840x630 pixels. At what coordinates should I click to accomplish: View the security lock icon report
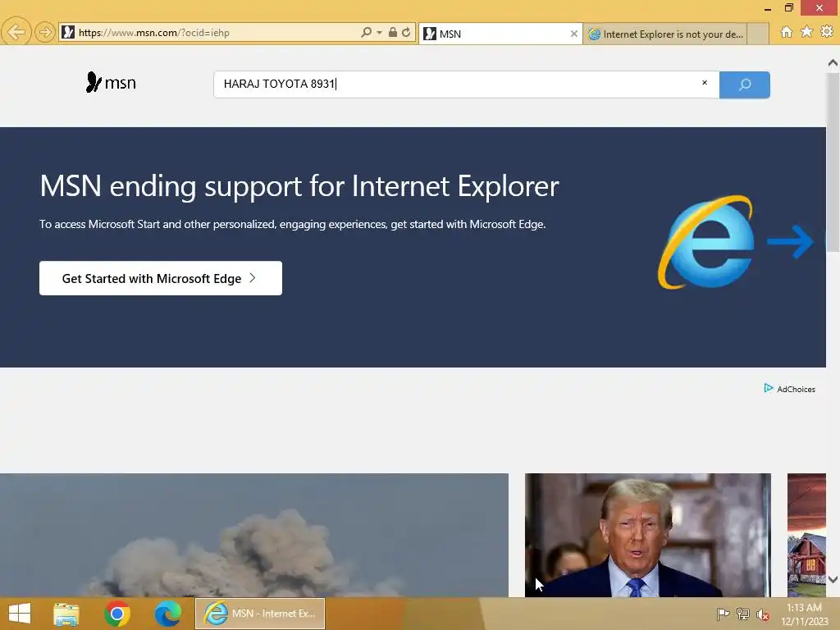[x=393, y=32]
